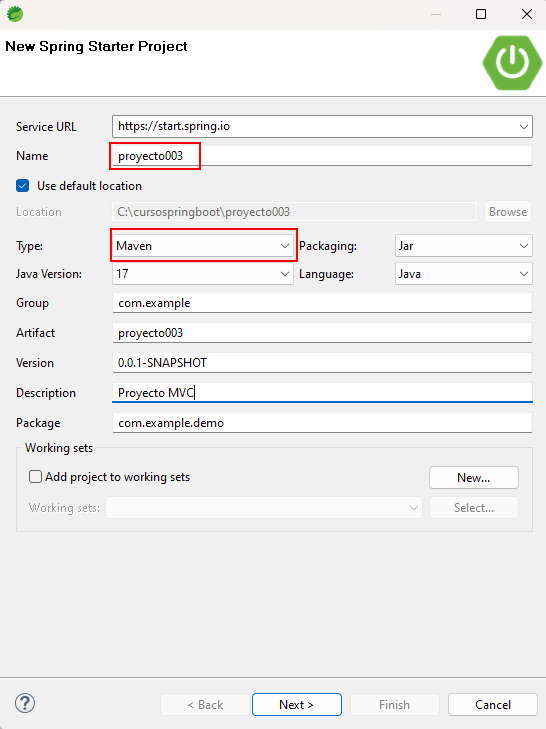Screen dimensions: 546x729
Task: Click the Version field 0.0.1-SNAPSHOT
Action: tap(322, 363)
